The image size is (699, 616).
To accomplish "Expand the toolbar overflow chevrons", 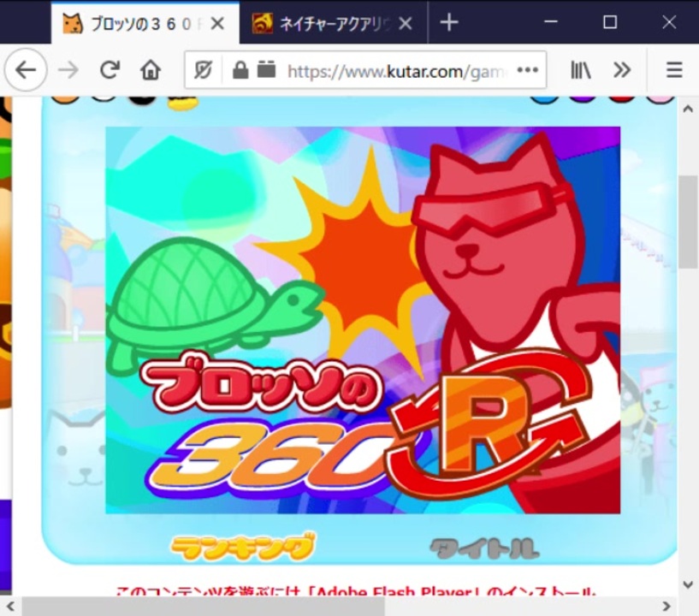I will (621, 70).
